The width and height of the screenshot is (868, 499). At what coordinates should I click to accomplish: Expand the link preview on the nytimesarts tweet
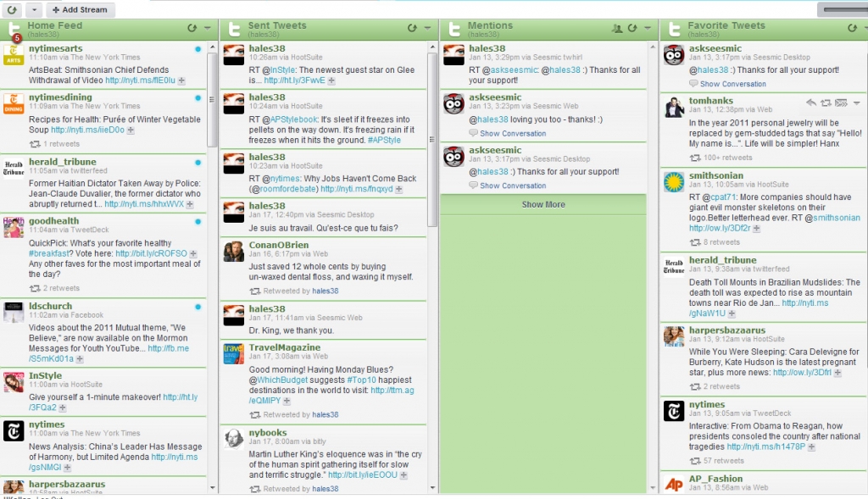click(x=183, y=80)
